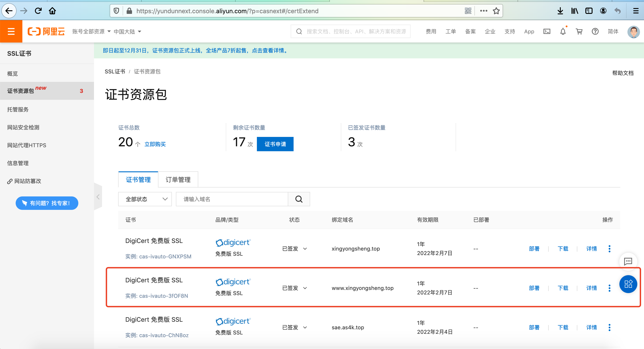
Task: Open the Firefox account icon
Action: [603, 11]
